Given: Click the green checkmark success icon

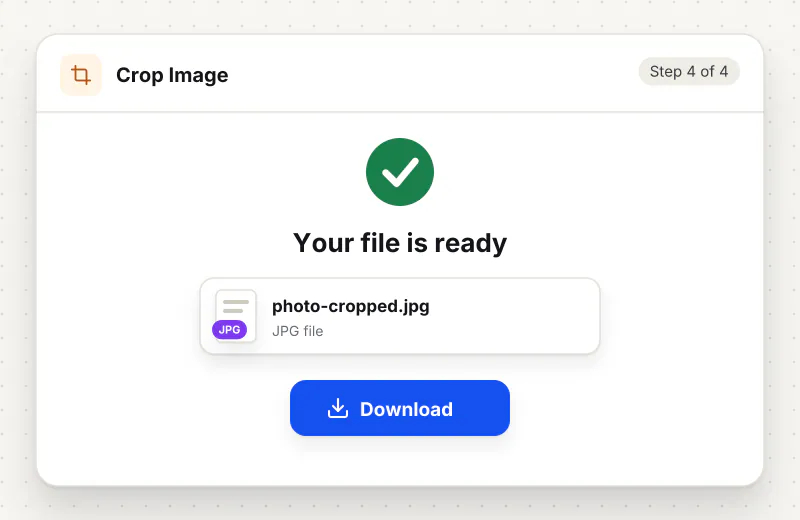Looking at the screenshot, I should [x=400, y=172].
